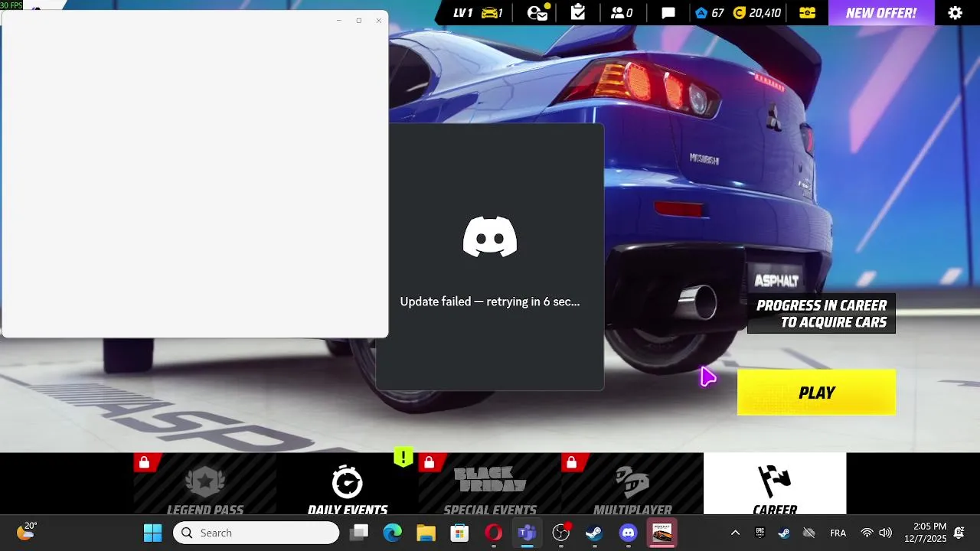Image resolution: width=980 pixels, height=551 pixels.
Task: Open the Daily Events tab
Action: click(x=348, y=484)
